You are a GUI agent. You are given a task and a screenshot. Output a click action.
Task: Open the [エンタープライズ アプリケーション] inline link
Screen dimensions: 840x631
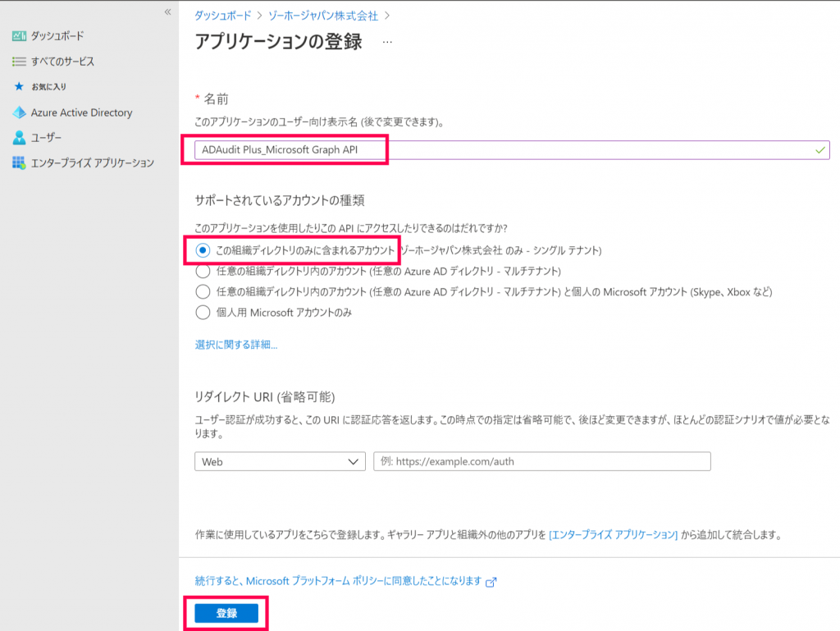[x=614, y=534]
